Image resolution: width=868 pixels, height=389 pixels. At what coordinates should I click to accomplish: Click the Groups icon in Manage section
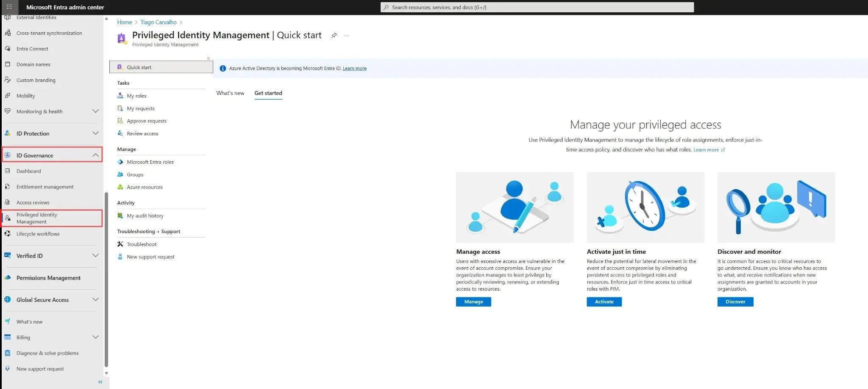click(x=120, y=174)
